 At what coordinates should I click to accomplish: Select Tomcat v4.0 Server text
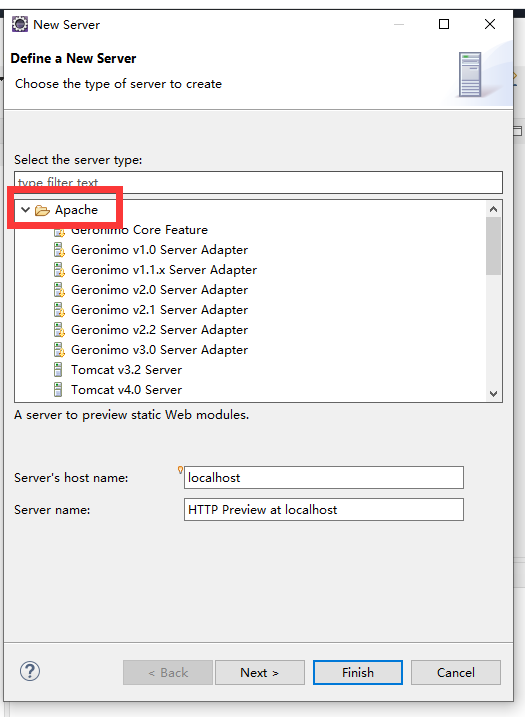[126, 390]
